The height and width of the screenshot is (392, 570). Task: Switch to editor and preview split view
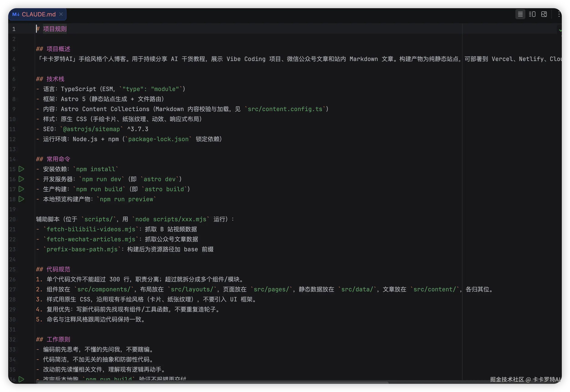coord(532,14)
